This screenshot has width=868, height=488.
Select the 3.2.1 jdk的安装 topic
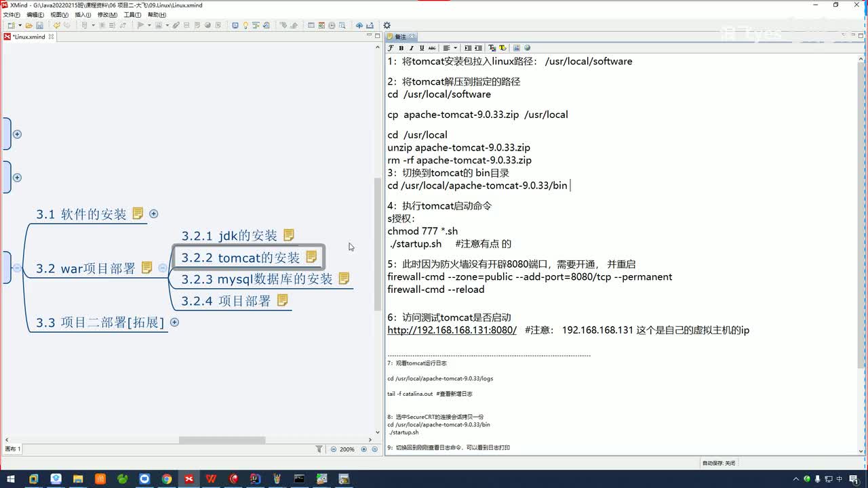coord(229,236)
